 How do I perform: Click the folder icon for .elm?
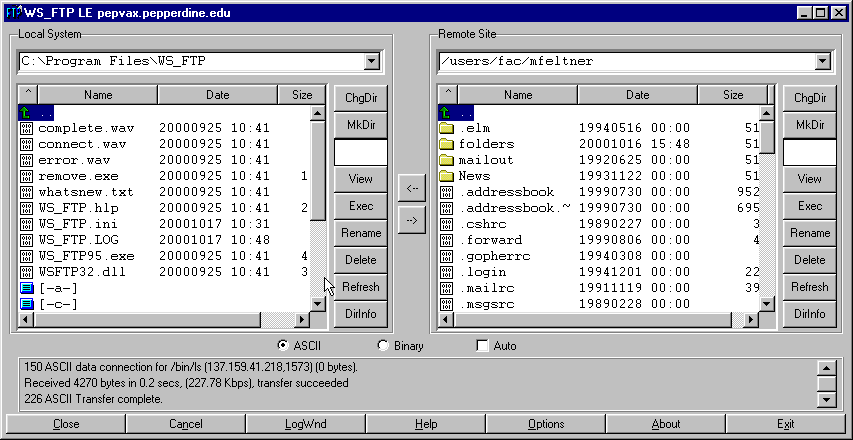coord(446,128)
